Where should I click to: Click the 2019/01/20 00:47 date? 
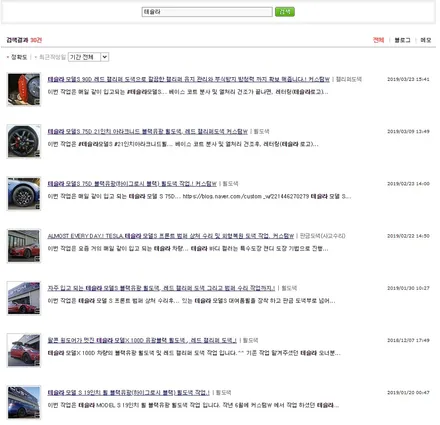pyautogui.click(x=408, y=393)
